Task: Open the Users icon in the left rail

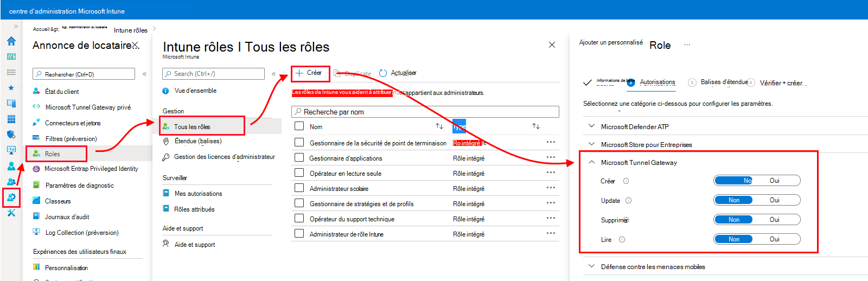Action: [11, 166]
